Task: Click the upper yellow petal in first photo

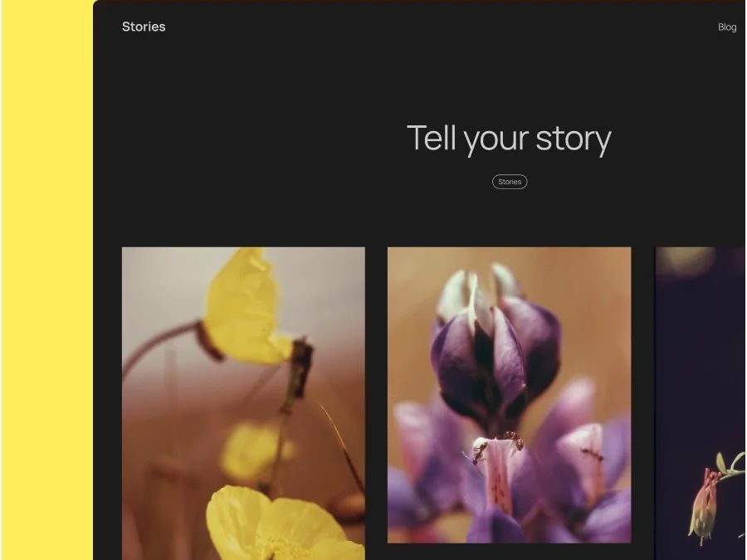Action: point(246,307)
